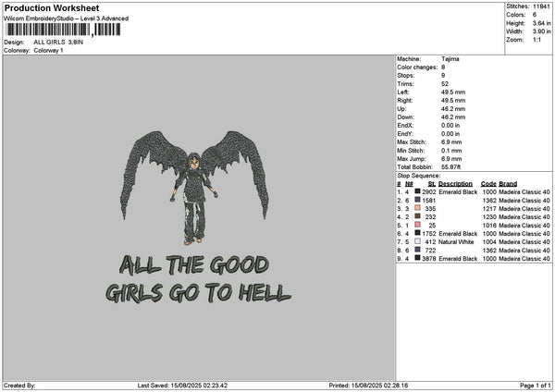Image resolution: width=555 pixels, height=392 pixels.
Task: Click the 'Natural White' description
Action: [x=456, y=242]
